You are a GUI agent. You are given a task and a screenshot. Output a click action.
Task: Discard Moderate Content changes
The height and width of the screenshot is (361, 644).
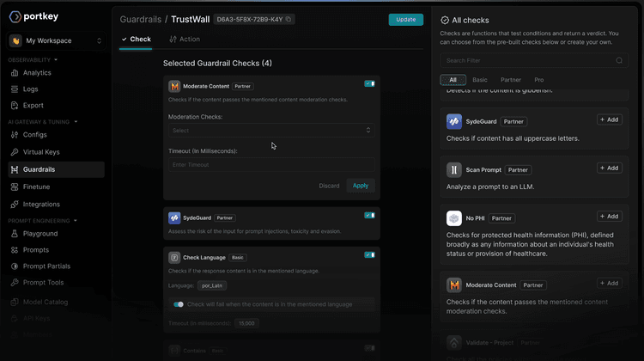tap(329, 186)
